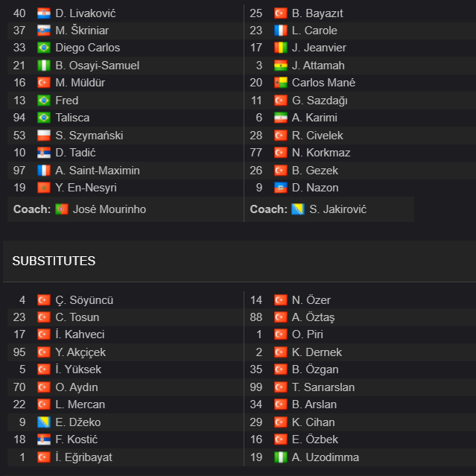Open T. Sarıarslan player entry
Viewport: 476px width, 476px height.
(x=323, y=387)
